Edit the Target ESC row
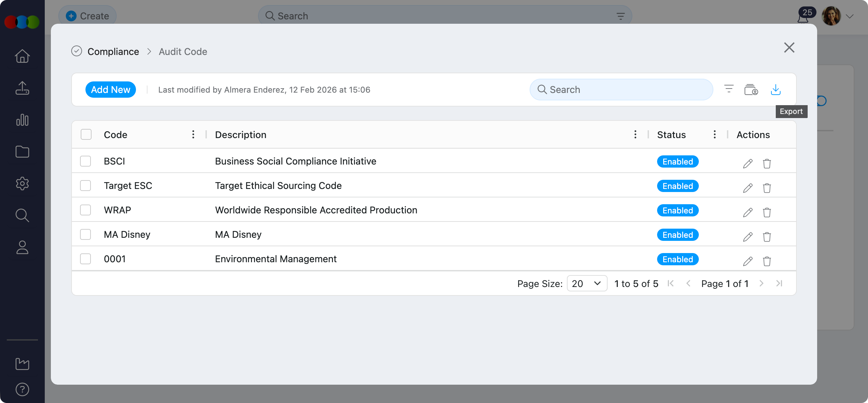The image size is (868, 403). 748,188
